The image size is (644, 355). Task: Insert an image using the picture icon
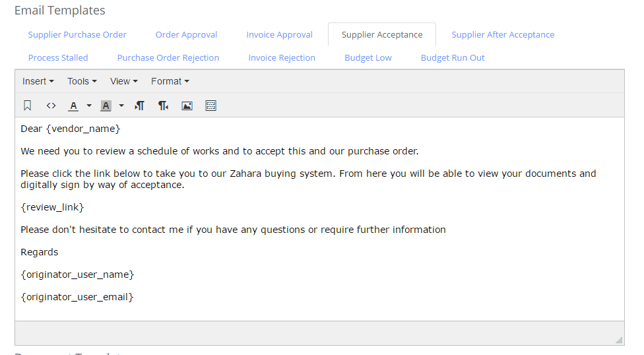187,106
